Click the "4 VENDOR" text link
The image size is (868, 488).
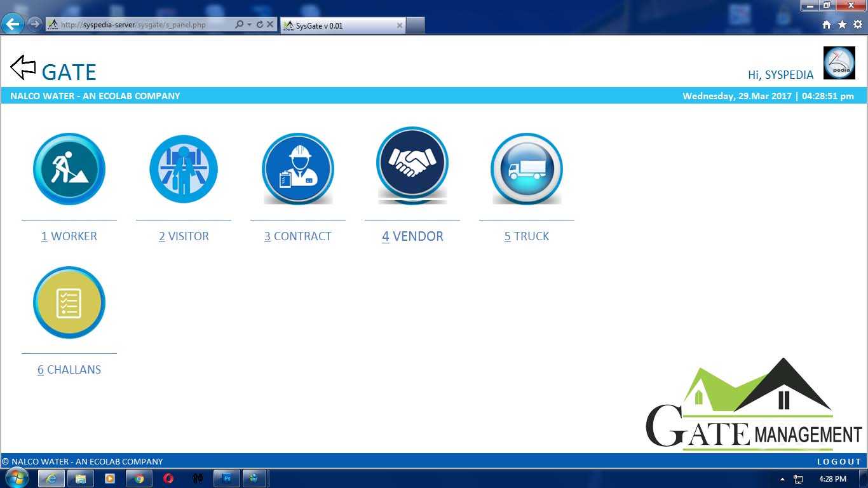pos(412,236)
